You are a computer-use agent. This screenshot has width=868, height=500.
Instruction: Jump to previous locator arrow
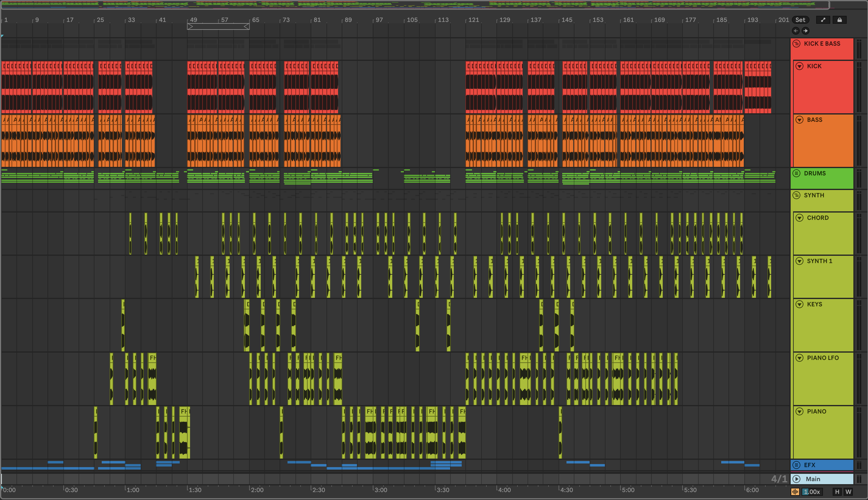[796, 31]
